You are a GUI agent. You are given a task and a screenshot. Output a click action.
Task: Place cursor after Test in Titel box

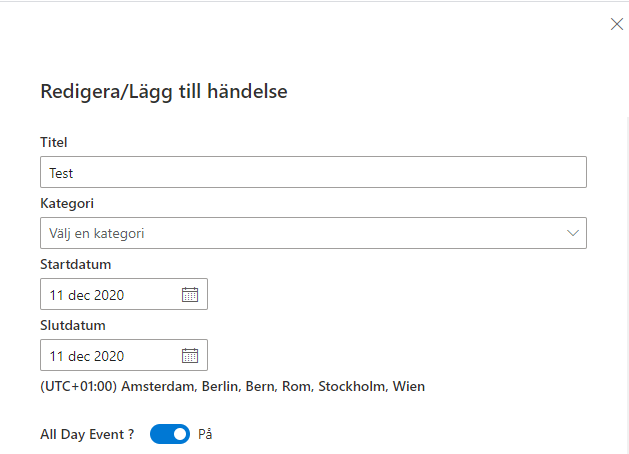pyautogui.click(x=74, y=173)
